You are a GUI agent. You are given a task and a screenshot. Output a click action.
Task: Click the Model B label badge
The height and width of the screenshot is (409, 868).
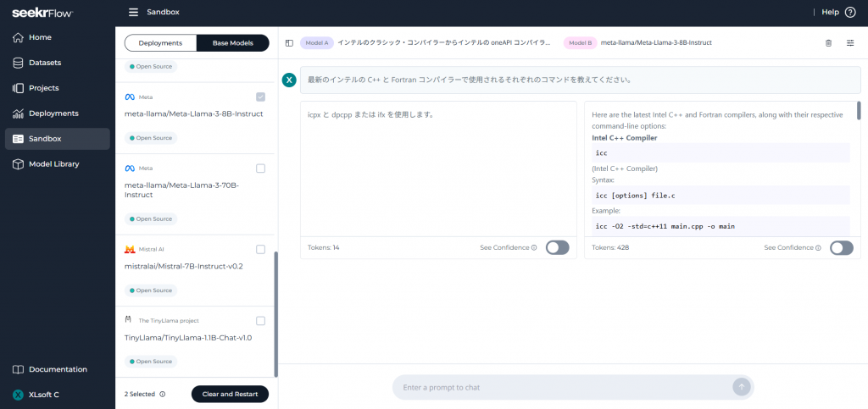pos(580,42)
